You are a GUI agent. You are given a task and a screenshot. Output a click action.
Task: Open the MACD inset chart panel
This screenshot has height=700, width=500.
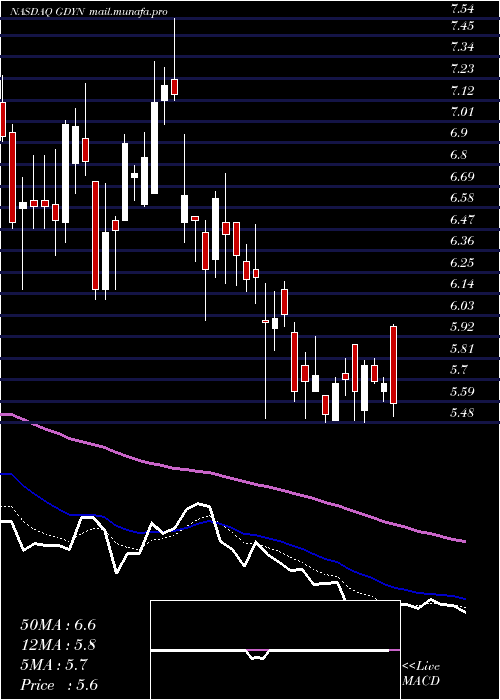click(x=275, y=650)
